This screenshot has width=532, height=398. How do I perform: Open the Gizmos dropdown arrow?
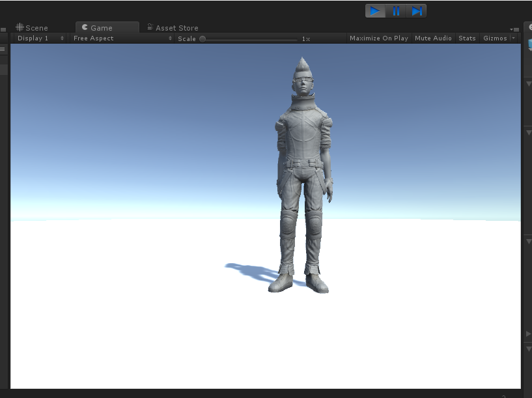(x=514, y=38)
